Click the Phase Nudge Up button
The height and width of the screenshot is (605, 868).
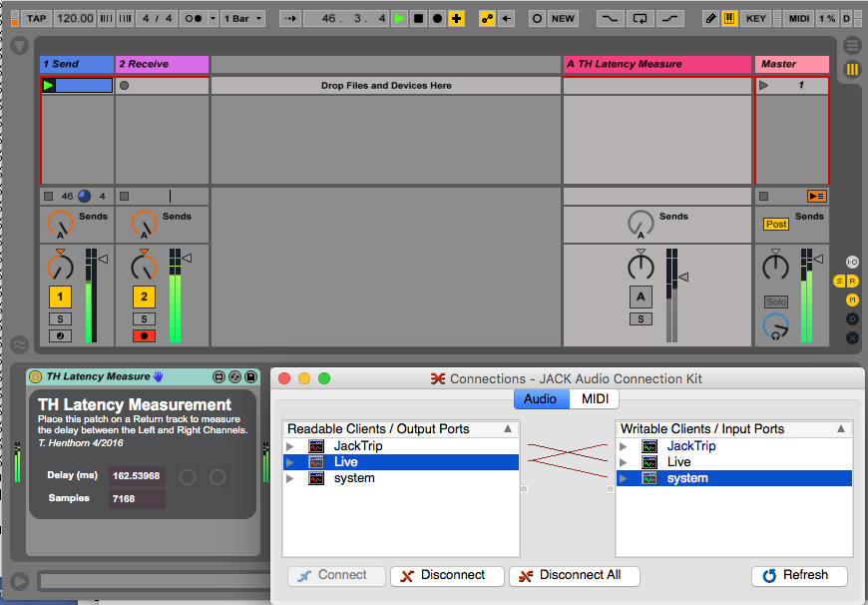125,19
